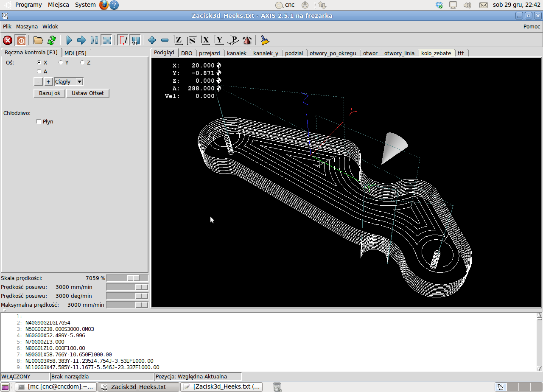Image resolution: width=543 pixels, height=392 pixels.
Task: Switch to kolo_zebate tab
Action: point(436,53)
